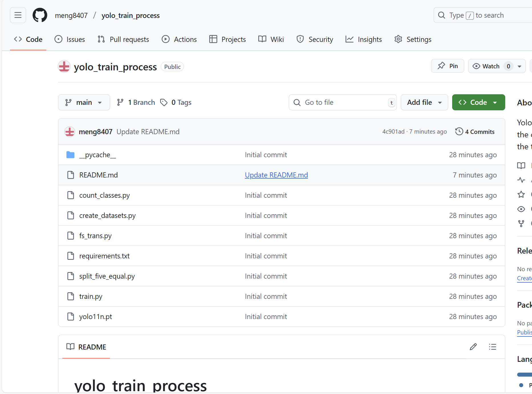This screenshot has height=394, width=532.
Task: Open the train.py file
Action: (91, 296)
